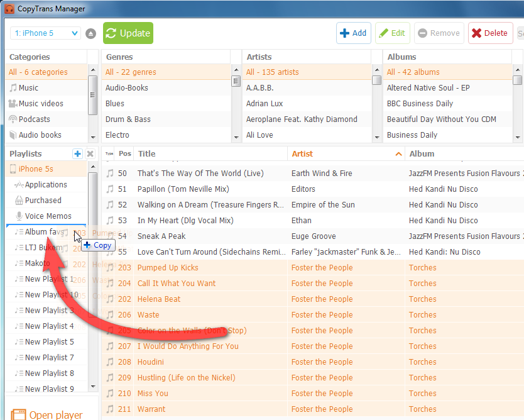
Task: Open the Purchased playlist
Action: coord(46,201)
